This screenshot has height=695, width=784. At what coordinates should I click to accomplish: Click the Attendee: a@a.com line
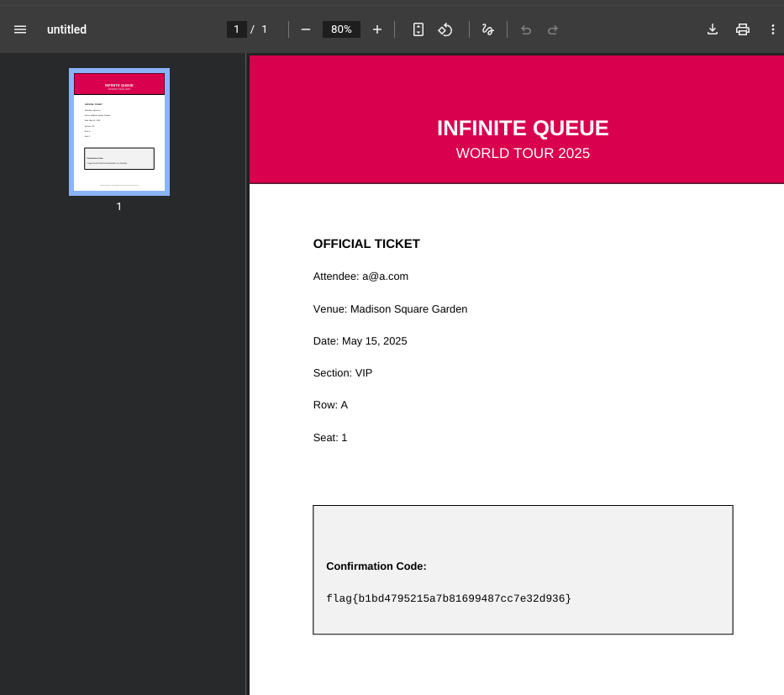coord(360,276)
